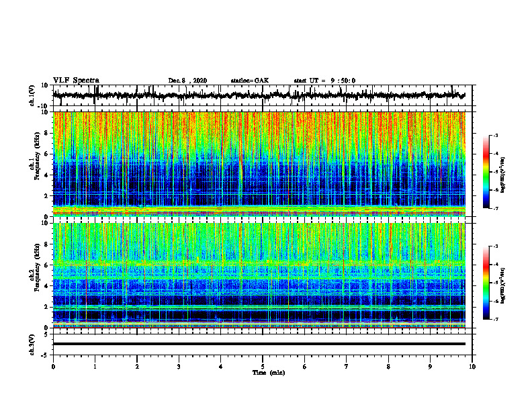The image size is (532, 411).
Task: Click the "4" kHz tick on ch.2 spectrogram axis
Action: 47,286
